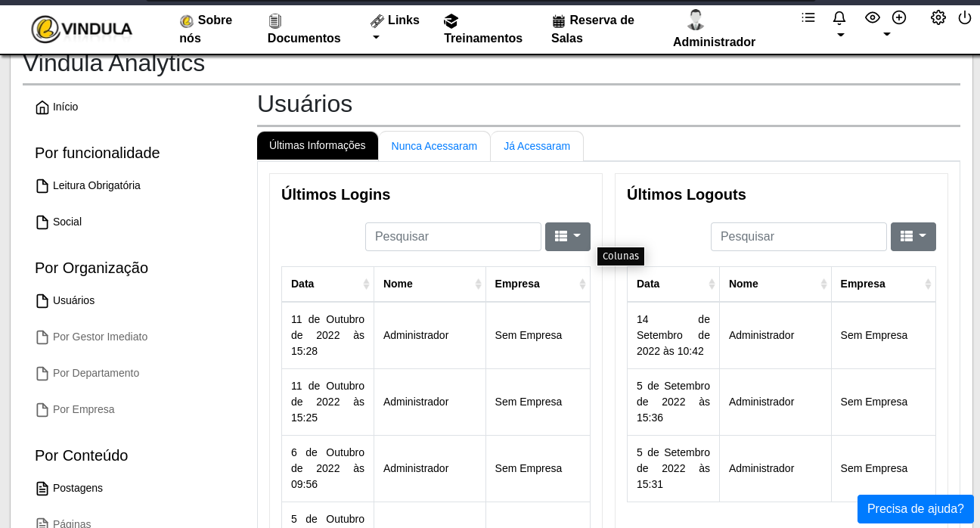Open Reserva de Salas menu item
Image resolution: width=980 pixels, height=528 pixels.
point(593,29)
